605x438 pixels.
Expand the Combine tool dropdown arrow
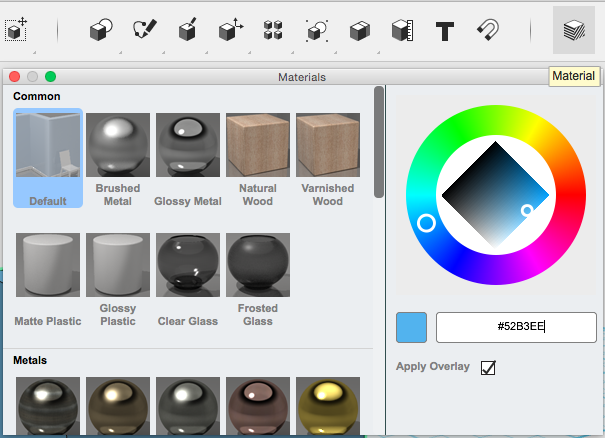pyautogui.click(x=379, y=52)
